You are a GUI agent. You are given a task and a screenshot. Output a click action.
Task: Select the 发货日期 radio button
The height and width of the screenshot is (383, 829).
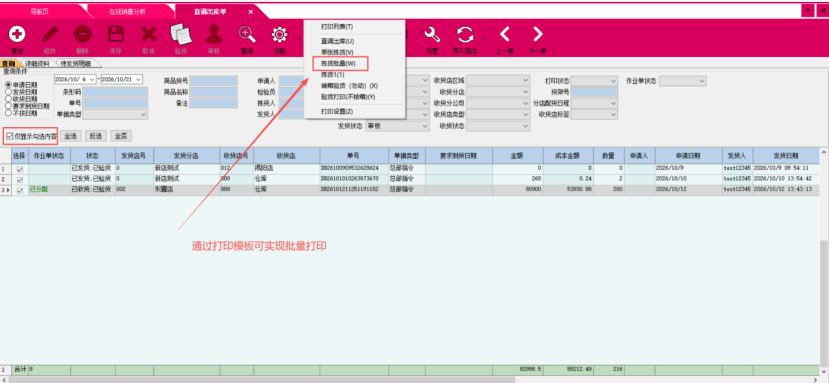[x=8, y=92]
